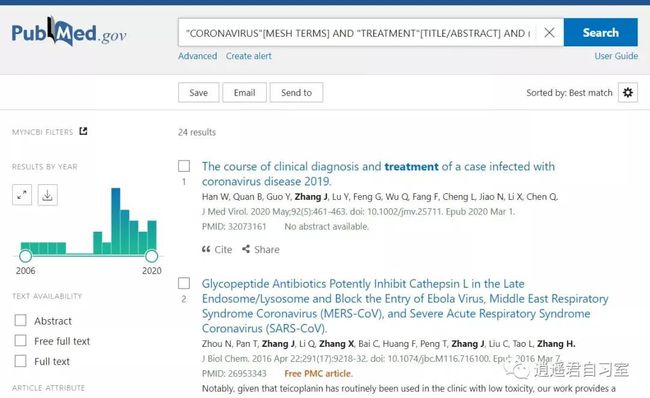This screenshot has height=398, width=650.
Task: Open the Email results button
Action: [245, 92]
